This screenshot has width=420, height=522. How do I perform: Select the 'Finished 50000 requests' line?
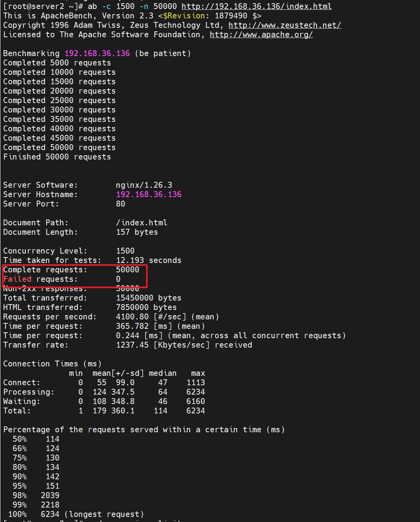pos(57,157)
